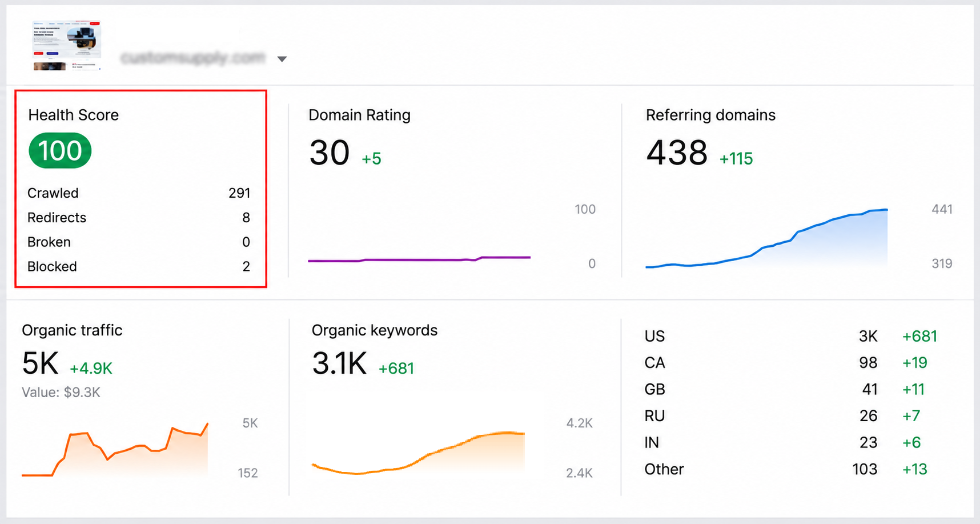Click the Organic keywords trend chart
This screenshot has height=524, width=980.
(418, 453)
